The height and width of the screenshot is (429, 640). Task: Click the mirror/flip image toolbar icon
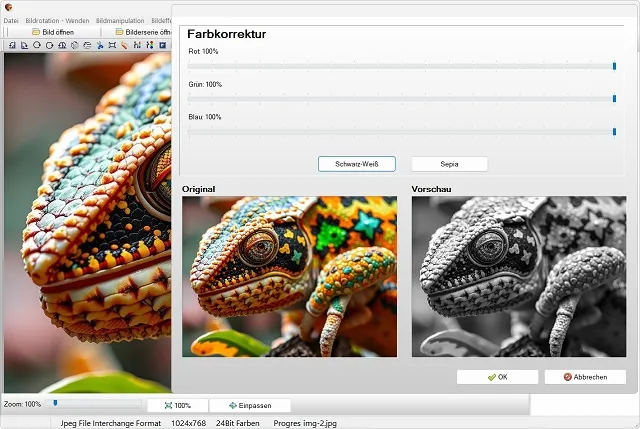(62, 45)
